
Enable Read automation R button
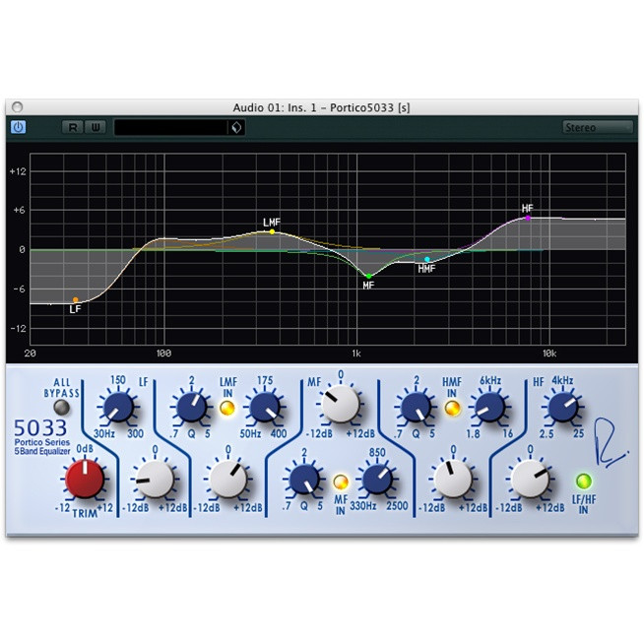[73, 127]
